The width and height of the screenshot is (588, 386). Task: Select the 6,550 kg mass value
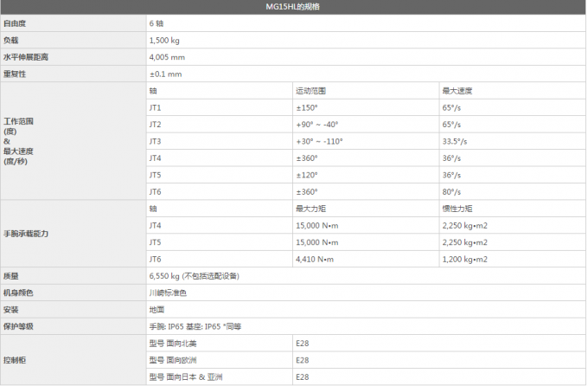tap(194, 276)
